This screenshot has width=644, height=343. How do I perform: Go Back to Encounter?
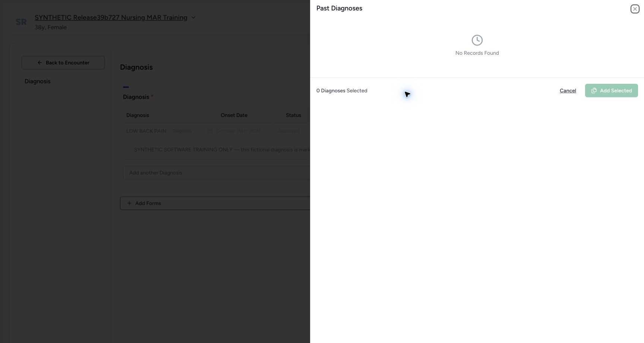coord(63,63)
